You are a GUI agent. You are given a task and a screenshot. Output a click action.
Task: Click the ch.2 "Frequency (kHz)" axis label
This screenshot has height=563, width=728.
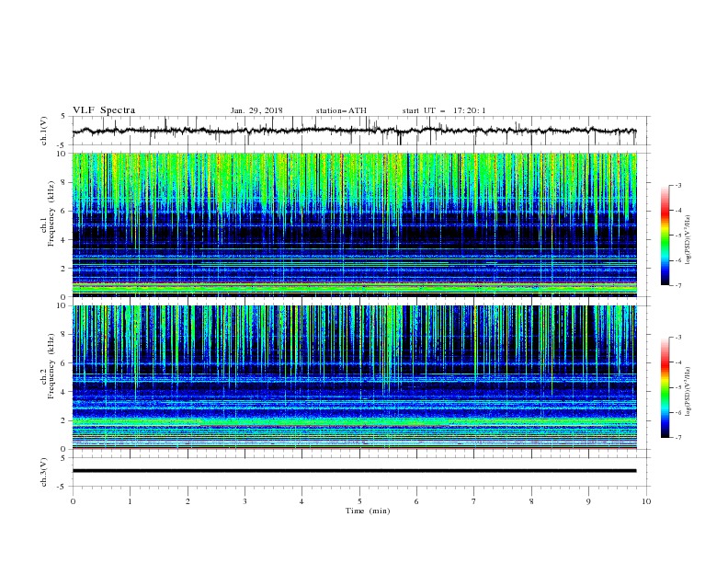[x=51, y=366]
